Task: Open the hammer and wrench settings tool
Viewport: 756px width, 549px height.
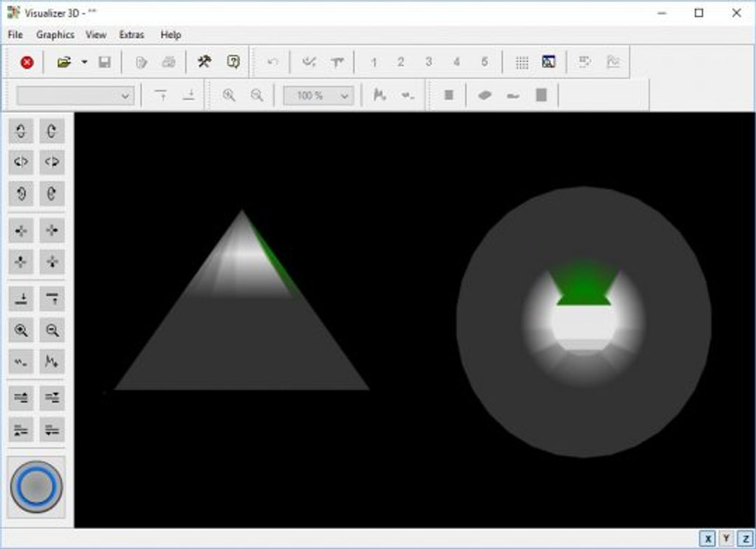Action: pyautogui.click(x=204, y=63)
